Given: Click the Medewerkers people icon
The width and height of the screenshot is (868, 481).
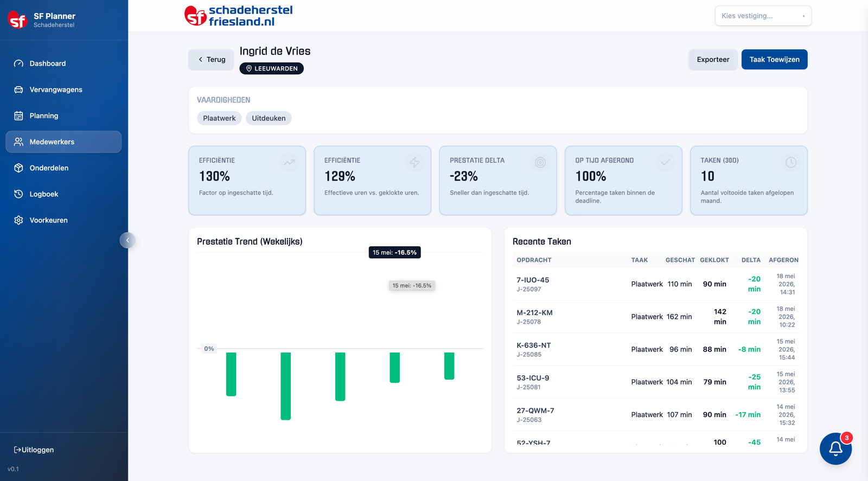Looking at the screenshot, I should click(18, 142).
